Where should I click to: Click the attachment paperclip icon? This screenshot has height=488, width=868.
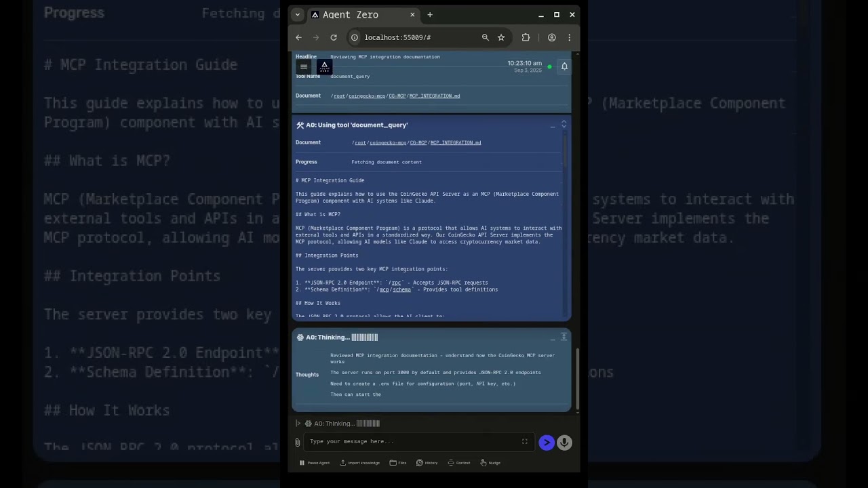click(x=297, y=443)
